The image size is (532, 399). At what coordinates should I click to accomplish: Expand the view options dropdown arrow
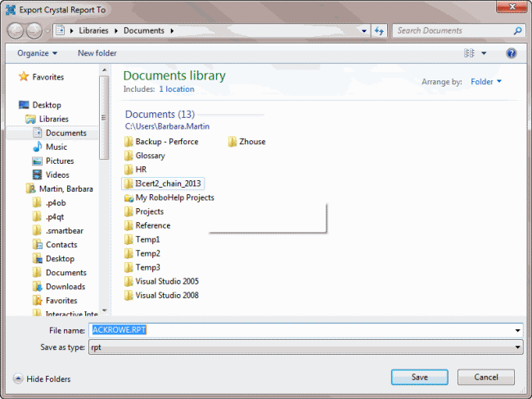click(484, 53)
